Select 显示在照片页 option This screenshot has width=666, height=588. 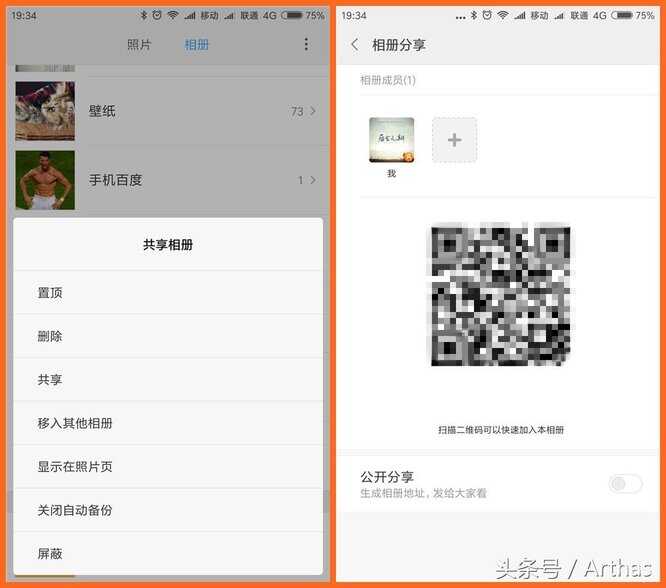pos(168,467)
